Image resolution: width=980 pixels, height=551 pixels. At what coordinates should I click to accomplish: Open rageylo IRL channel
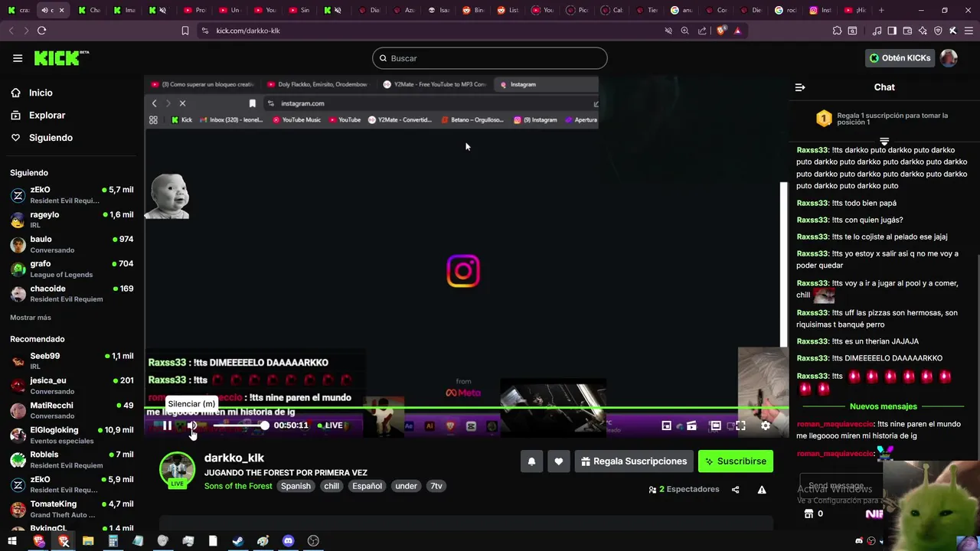72,220
